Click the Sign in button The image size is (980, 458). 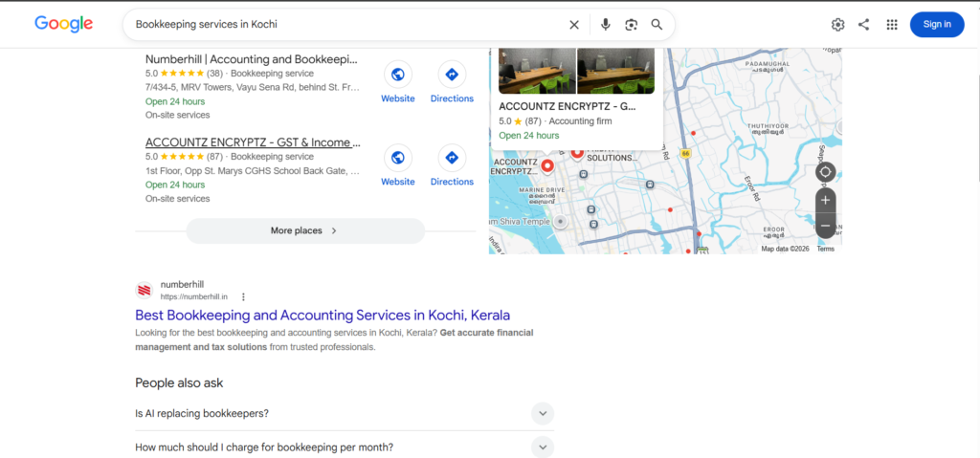(x=937, y=24)
